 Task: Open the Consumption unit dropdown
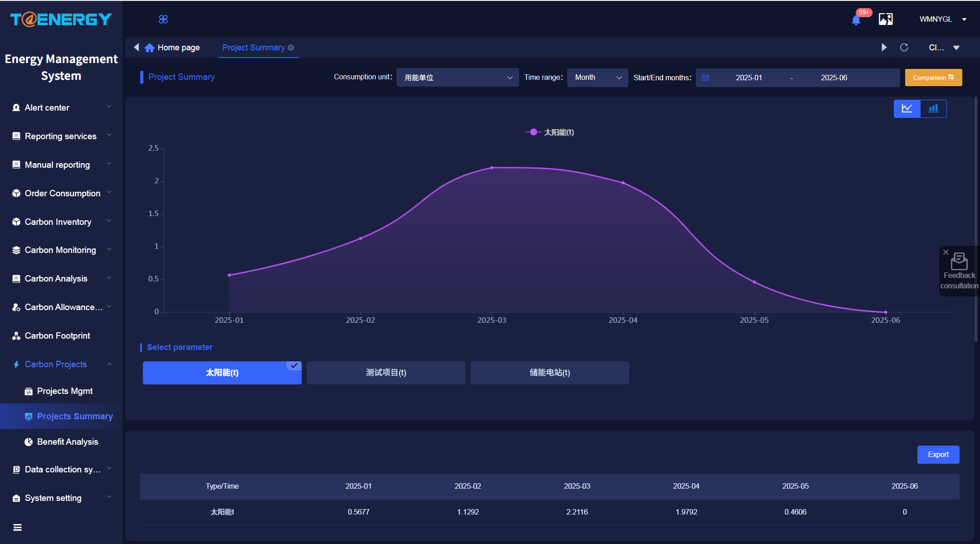457,78
